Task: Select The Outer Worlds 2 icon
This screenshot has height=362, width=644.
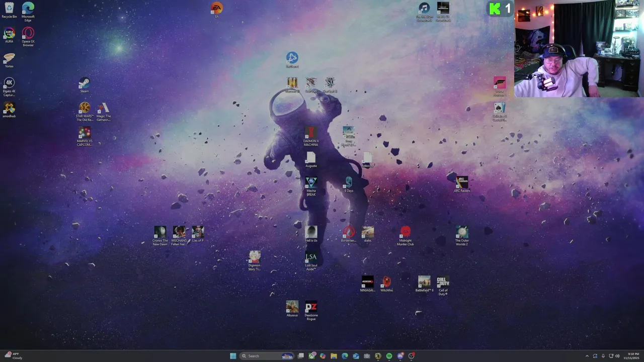Action: 462,236
